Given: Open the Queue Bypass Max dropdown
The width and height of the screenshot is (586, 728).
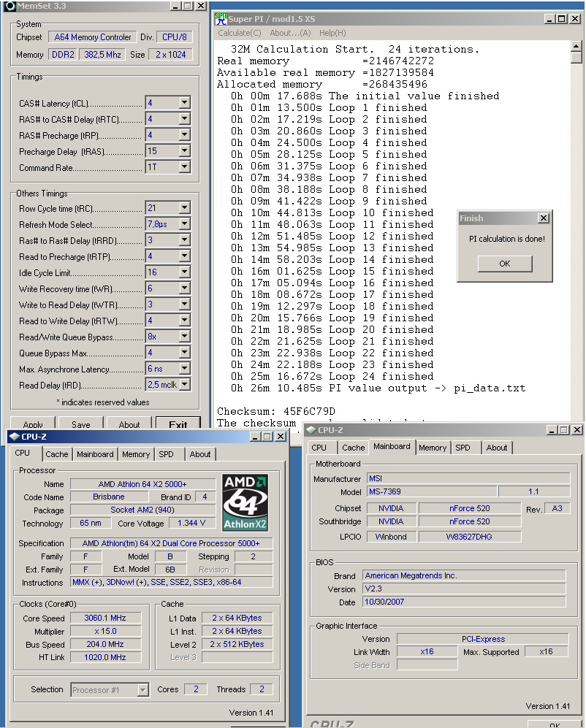Looking at the screenshot, I should (184, 353).
